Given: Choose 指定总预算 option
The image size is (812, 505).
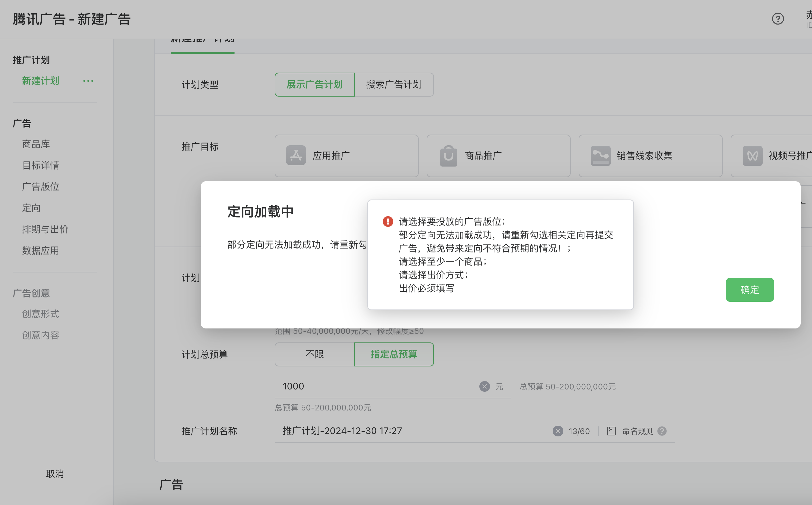Looking at the screenshot, I should [394, 354].
